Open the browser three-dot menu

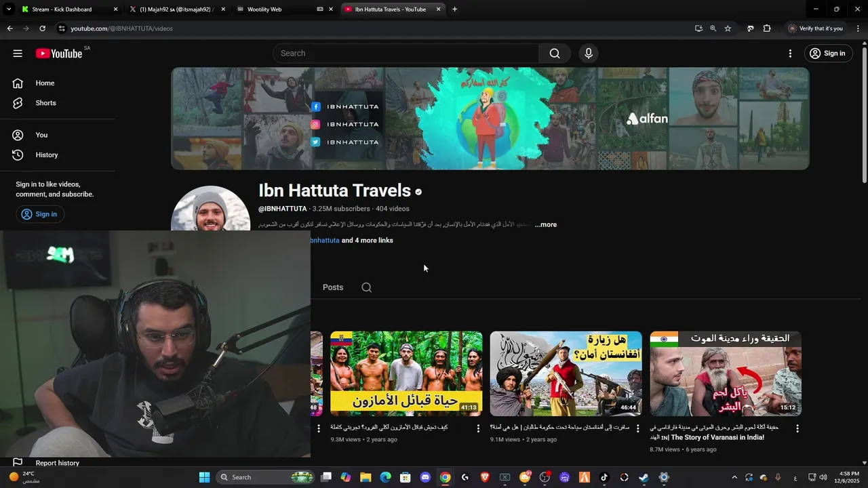pos(859,28)
